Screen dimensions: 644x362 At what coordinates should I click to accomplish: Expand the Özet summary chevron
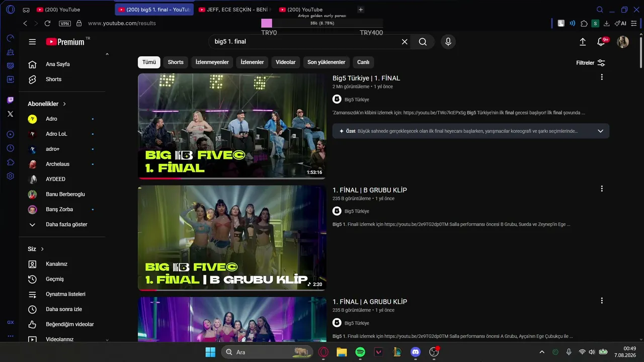(600, 131)
